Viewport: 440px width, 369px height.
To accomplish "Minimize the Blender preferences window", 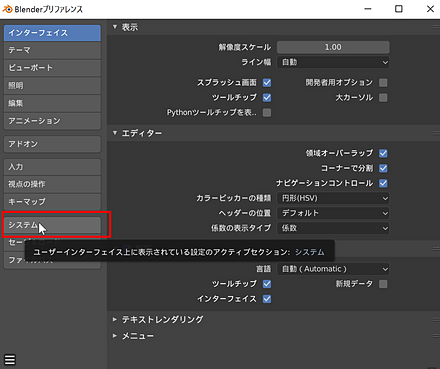I will [x=368, y=9].
